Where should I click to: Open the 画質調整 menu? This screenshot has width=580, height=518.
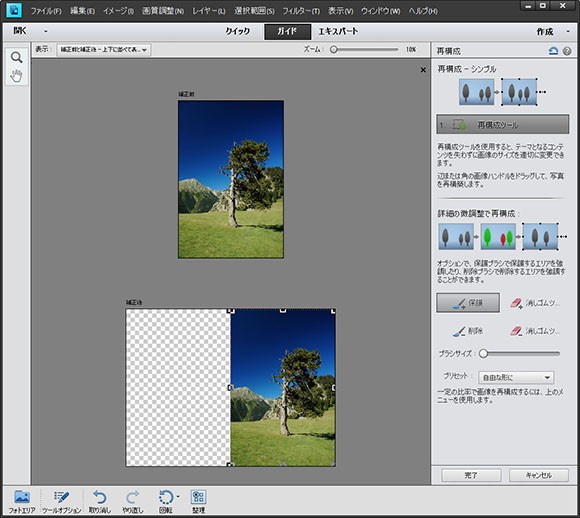click(163, 11)
